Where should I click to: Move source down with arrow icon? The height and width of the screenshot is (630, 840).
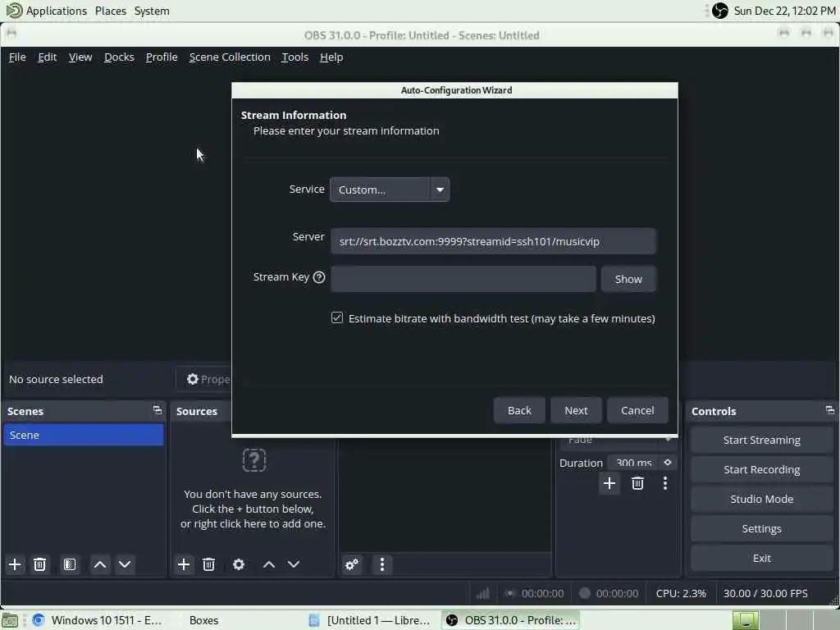[x=294, y=564]
